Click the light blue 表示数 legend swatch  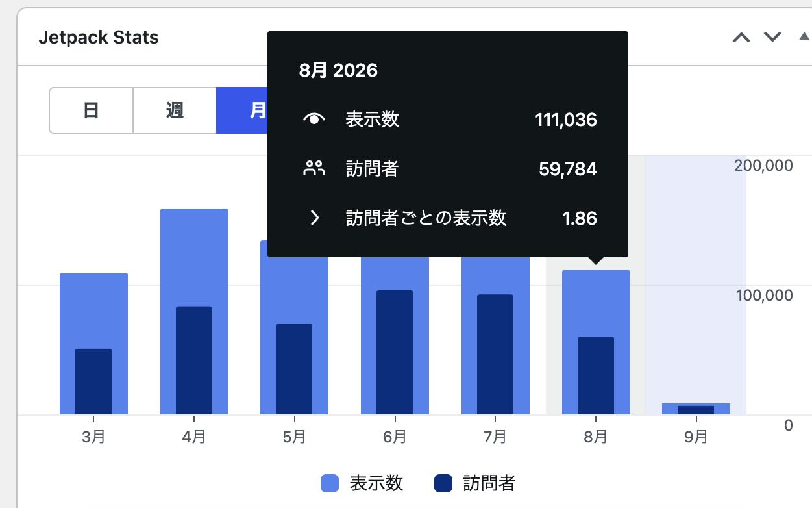(x=330, y=483)
